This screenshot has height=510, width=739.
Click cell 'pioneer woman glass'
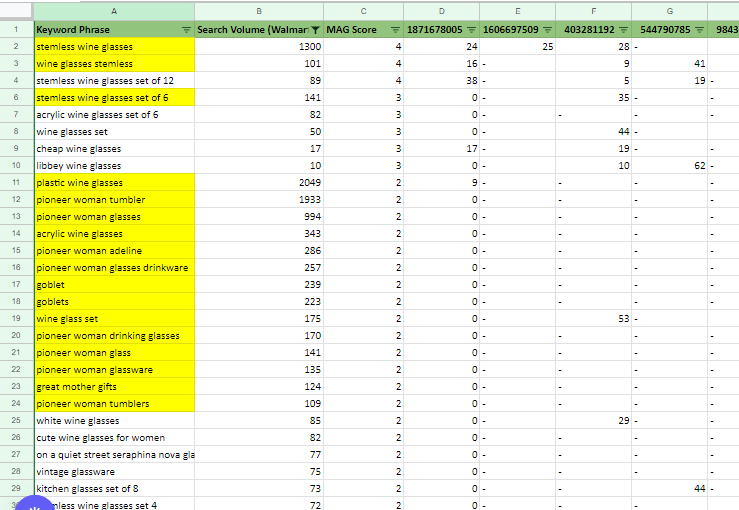[x=114, y=353]
